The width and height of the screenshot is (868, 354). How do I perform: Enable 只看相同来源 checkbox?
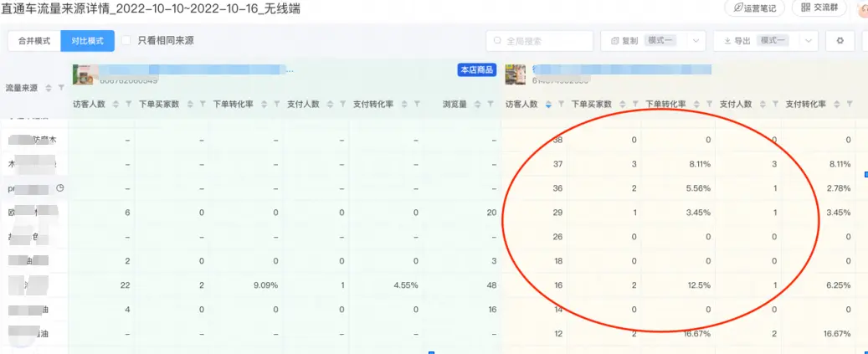tap(126, 40)
